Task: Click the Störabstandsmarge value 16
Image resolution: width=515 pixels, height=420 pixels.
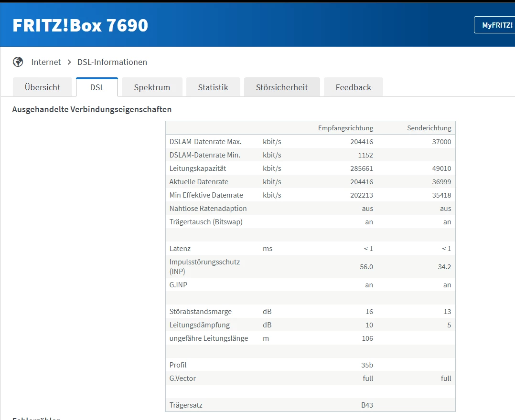Action: (369, 312)
